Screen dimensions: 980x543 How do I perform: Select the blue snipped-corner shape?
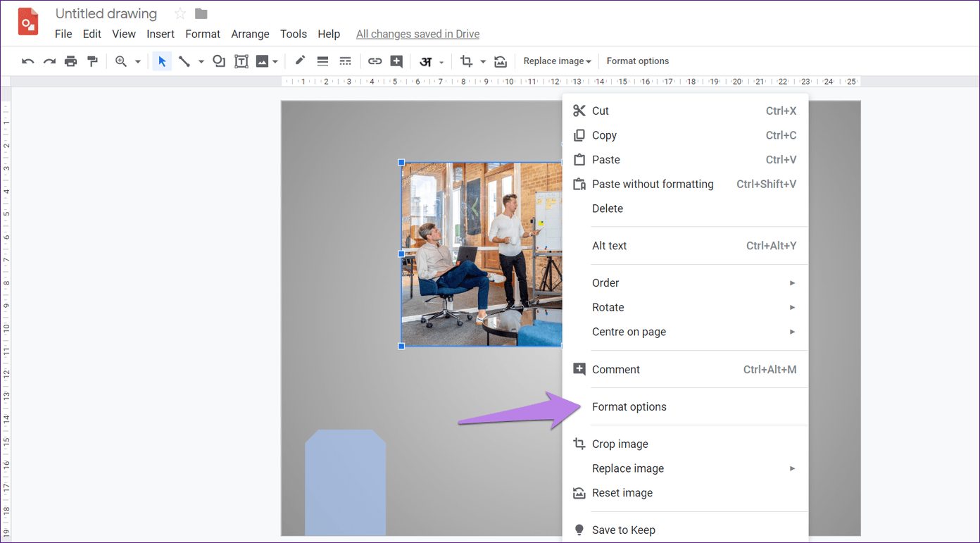[345, 482]
